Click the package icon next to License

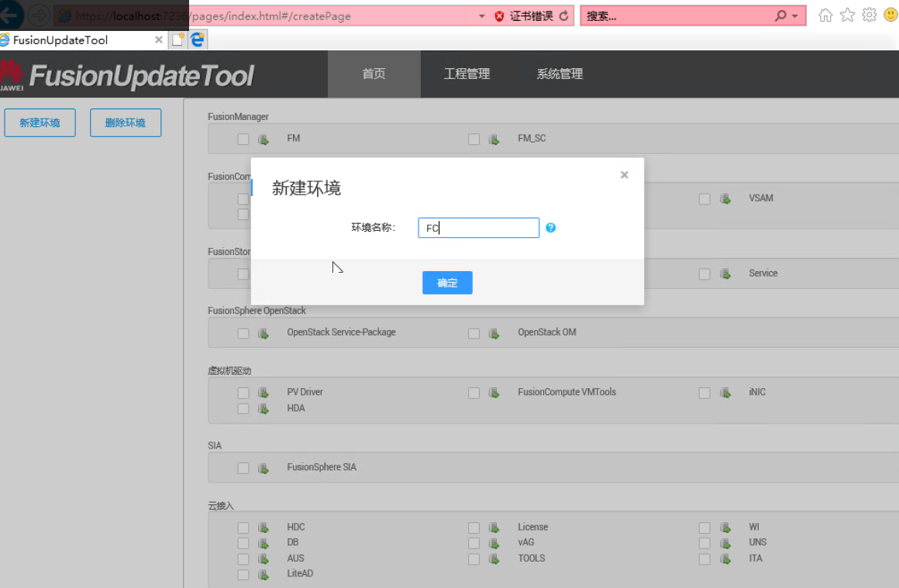(x=494, y=528)
